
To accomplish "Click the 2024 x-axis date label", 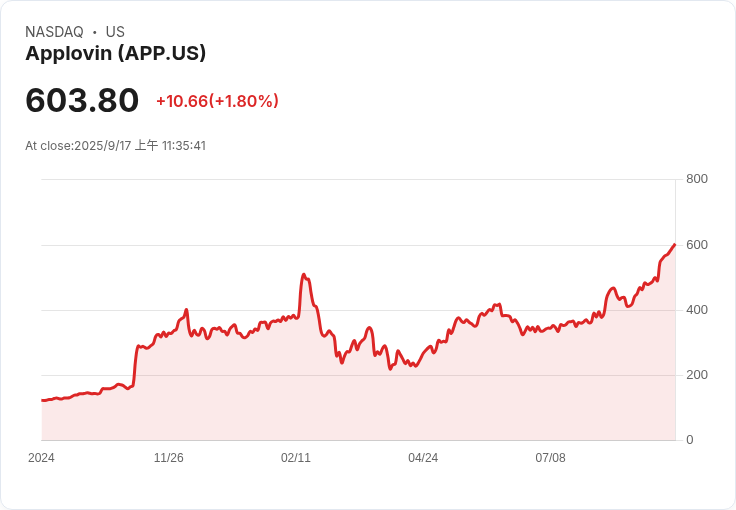I will tap(41, 458).
